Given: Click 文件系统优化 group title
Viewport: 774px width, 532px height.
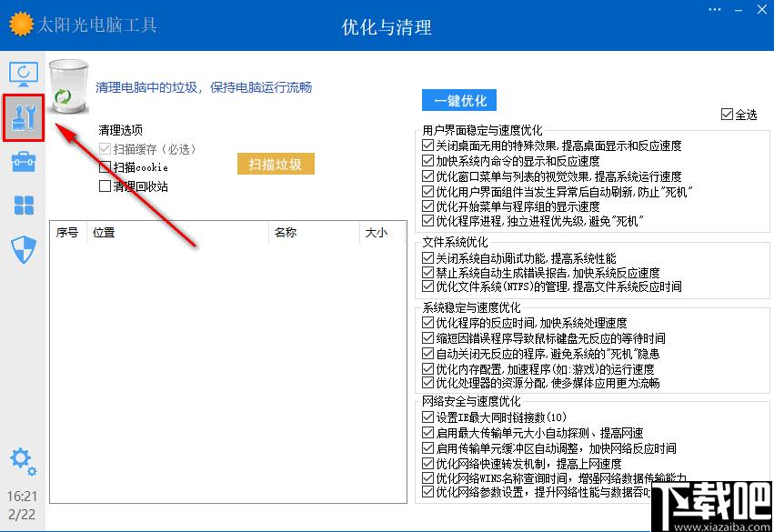Looking at the screenshot, I should 455,242.
